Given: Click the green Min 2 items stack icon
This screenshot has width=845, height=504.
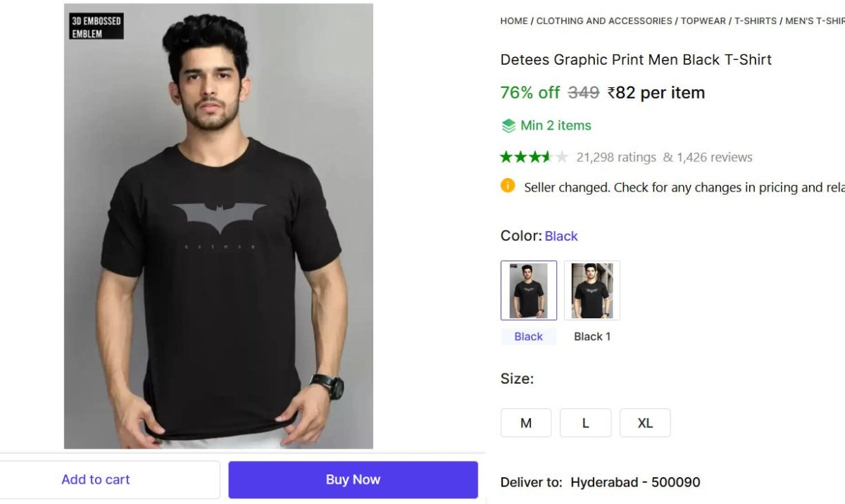Looking at the screenshot, I should coord(508,126).
